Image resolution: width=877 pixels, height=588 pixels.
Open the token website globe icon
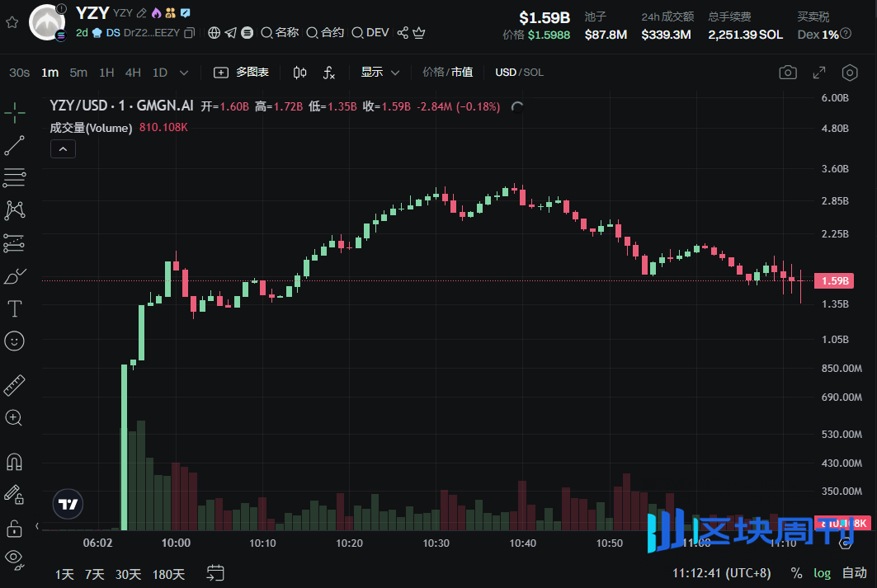click(214, 33)
